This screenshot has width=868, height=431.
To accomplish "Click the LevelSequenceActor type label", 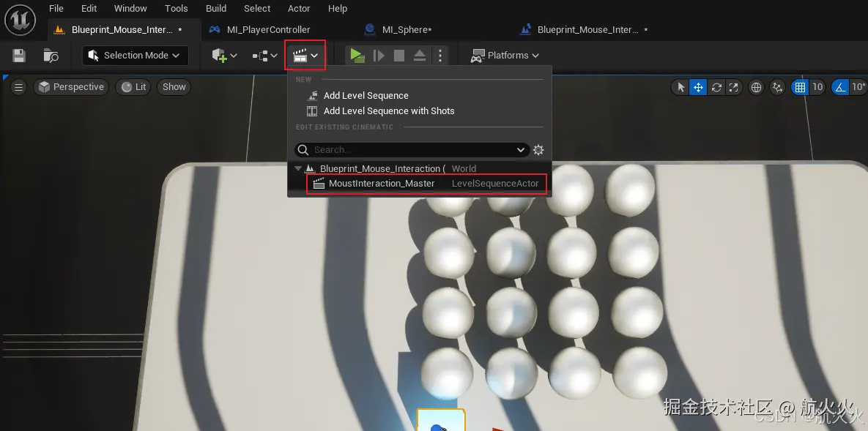I will (495, 184).
